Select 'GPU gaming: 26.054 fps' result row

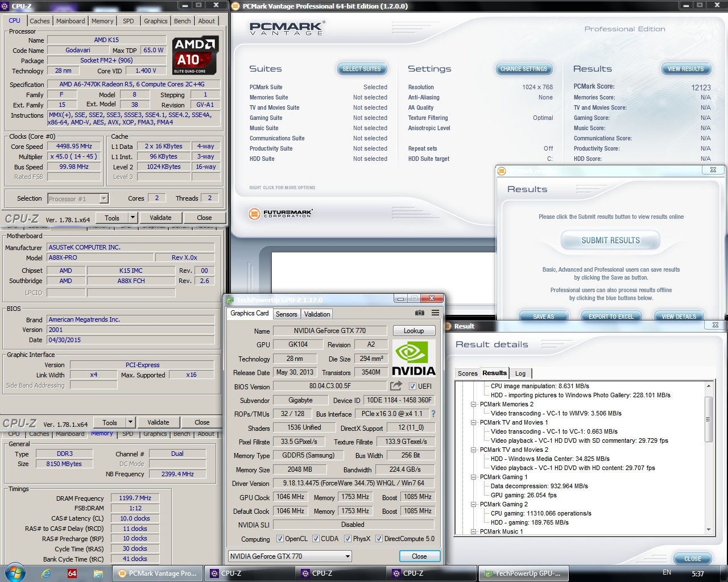click(523, 495)
